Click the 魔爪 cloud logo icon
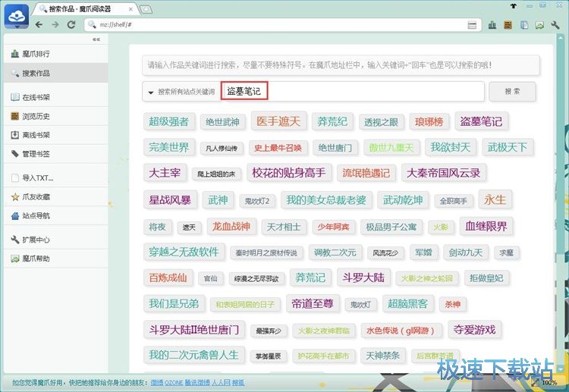 pos(15,14)
